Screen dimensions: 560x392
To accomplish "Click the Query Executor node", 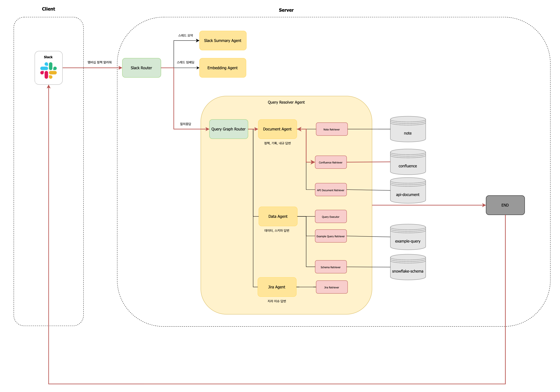I will click(x=331, y=216).
